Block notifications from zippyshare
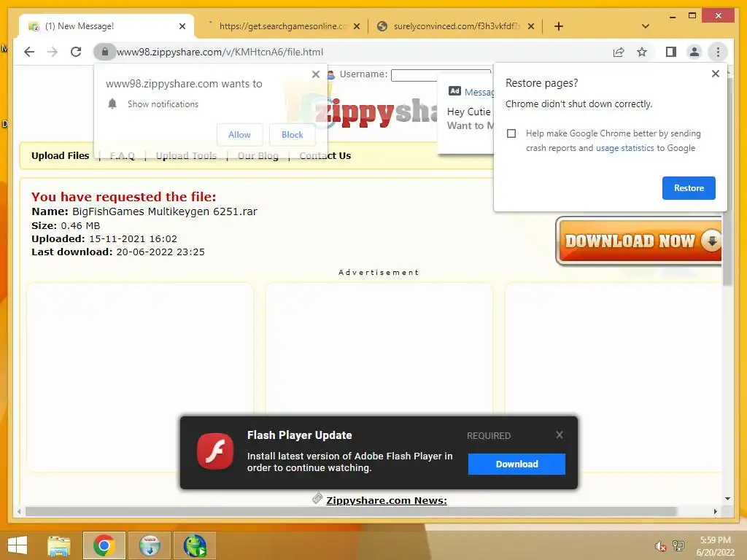This screenshot has width=747, height=560. pyautogui.click(x=292, y=135)
